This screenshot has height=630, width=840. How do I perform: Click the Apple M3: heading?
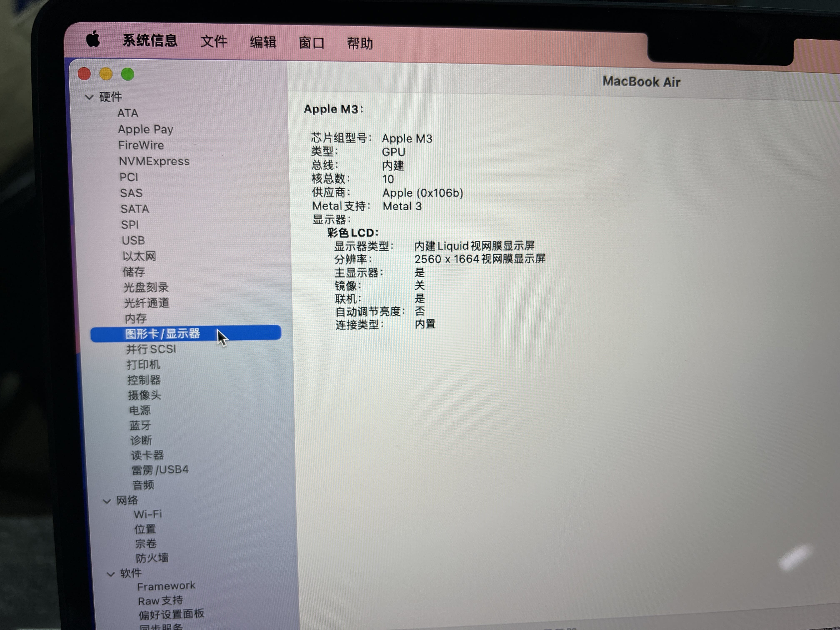click(333, 109)
